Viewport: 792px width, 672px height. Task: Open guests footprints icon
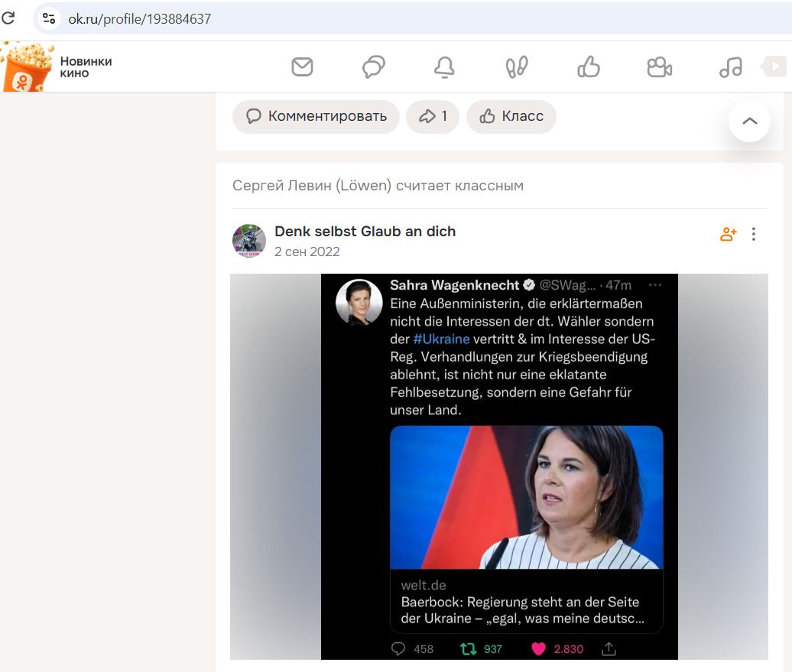tap(517, 67)
